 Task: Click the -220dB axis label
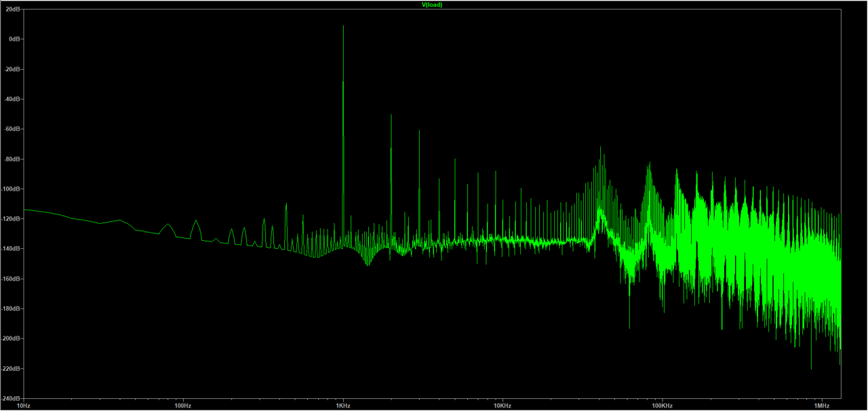pos(11,368)
